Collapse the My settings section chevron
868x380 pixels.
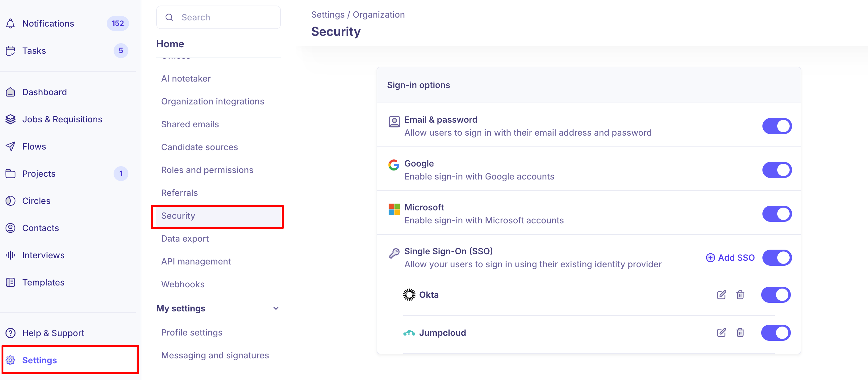[276, 308]
